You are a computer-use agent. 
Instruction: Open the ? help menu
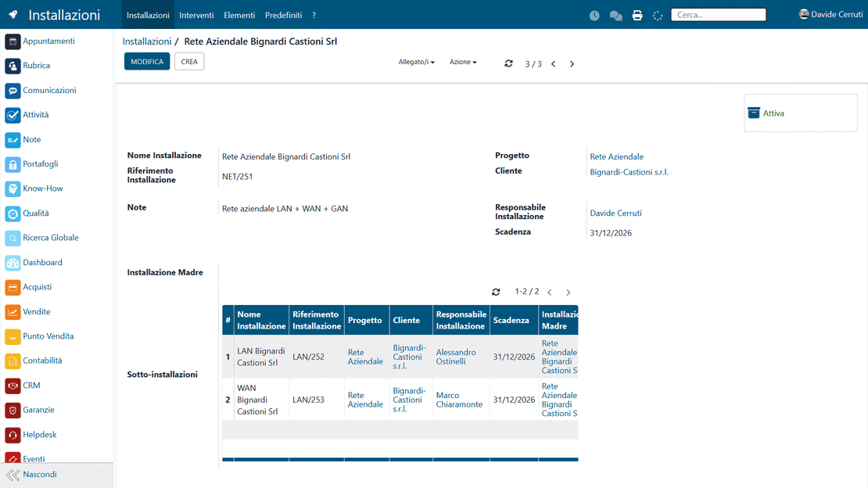coord(314,15)
